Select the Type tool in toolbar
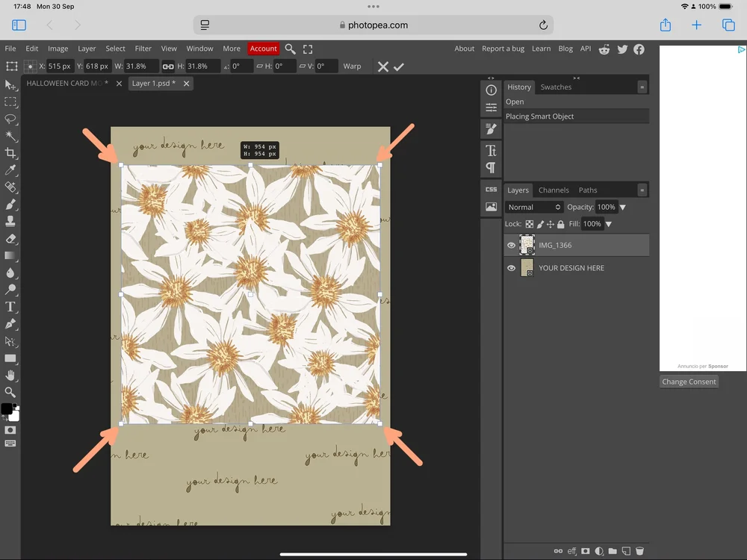The width and height of the screenshot is (747, 560). [10, 307]
